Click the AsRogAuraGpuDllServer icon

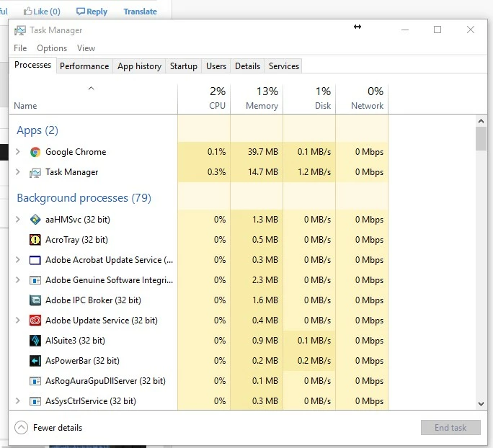(35, 381)
